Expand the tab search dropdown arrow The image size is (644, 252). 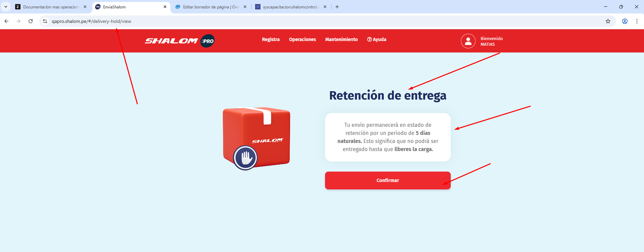(6, 7)
